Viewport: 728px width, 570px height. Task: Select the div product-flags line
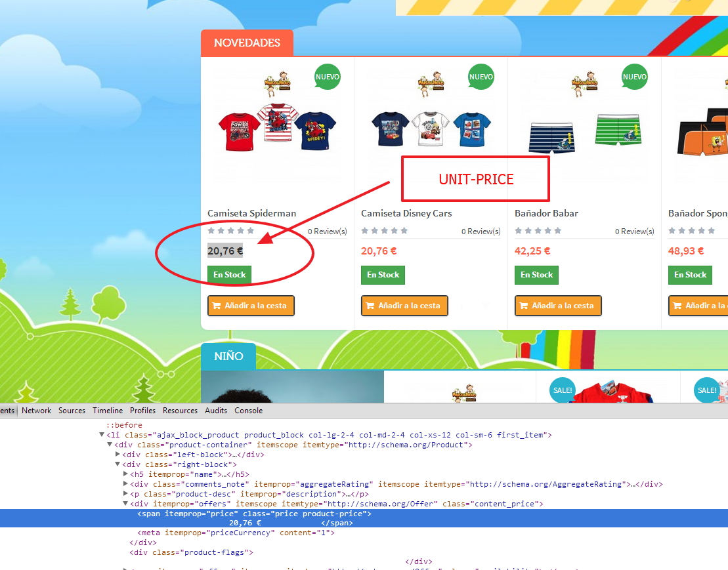tap(191, 552)
